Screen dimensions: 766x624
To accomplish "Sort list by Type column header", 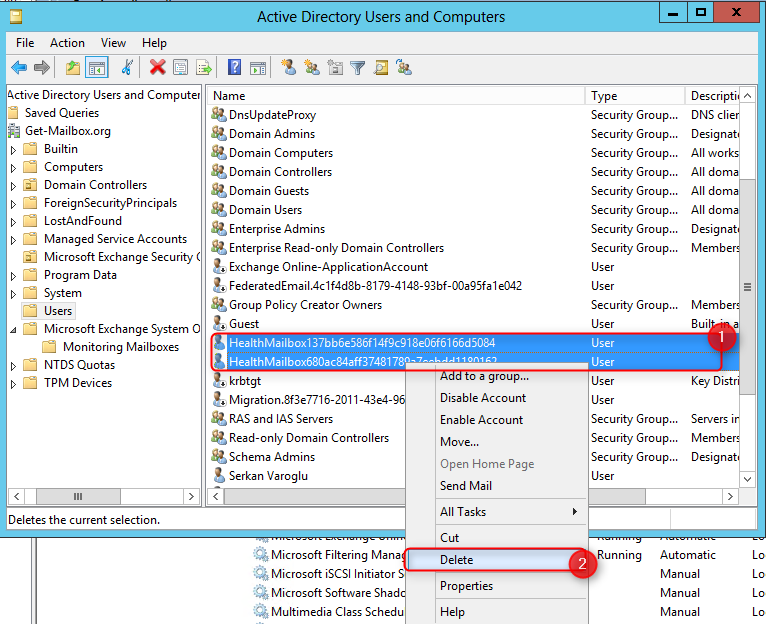I will pyautogui.click(x=635, y=96).
